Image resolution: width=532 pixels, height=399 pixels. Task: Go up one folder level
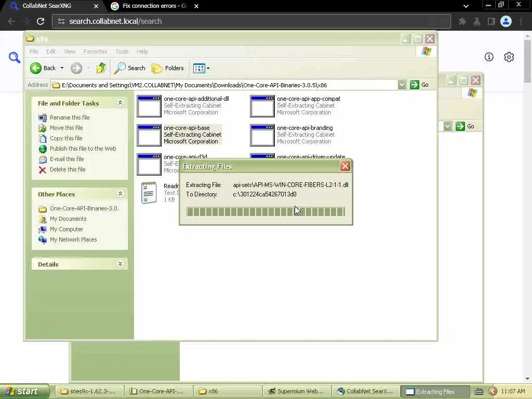[101, 68]
